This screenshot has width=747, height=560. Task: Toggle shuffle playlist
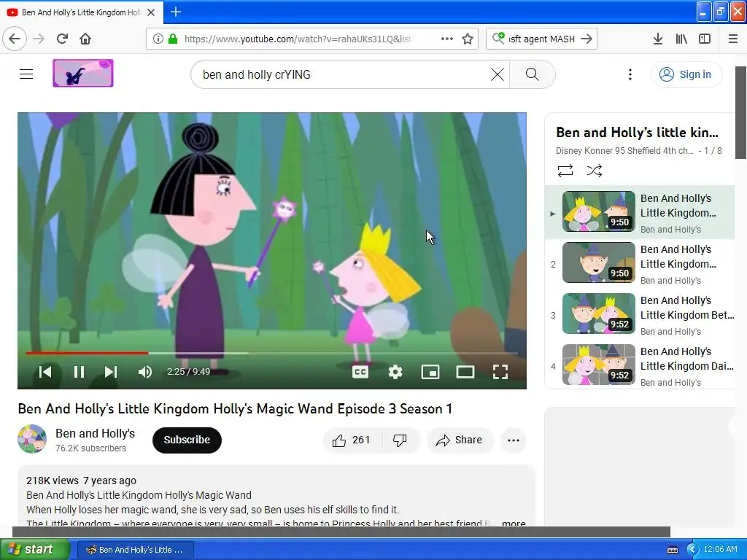coord(594,171)
